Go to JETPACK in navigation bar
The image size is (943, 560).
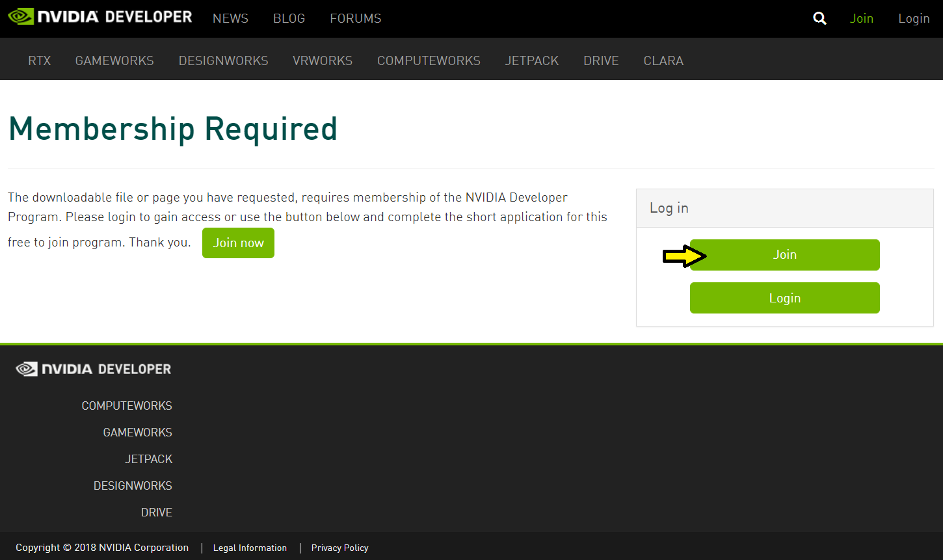pos(532,60)
